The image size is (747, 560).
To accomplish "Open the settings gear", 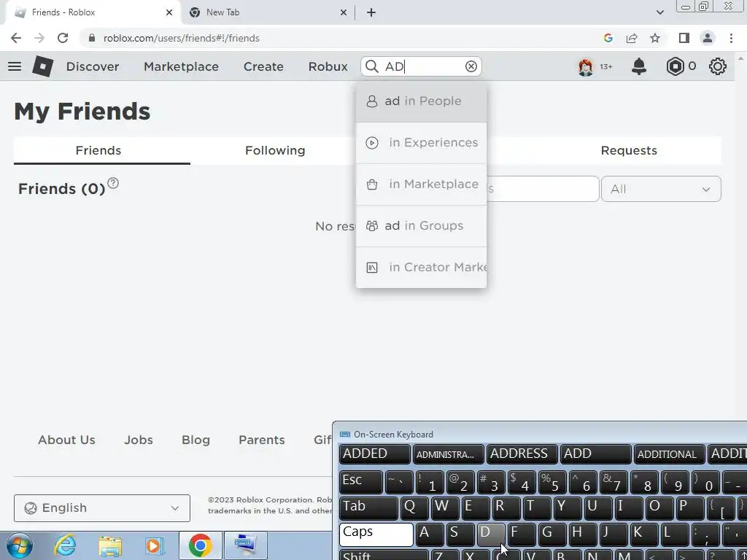I will 718,66.
